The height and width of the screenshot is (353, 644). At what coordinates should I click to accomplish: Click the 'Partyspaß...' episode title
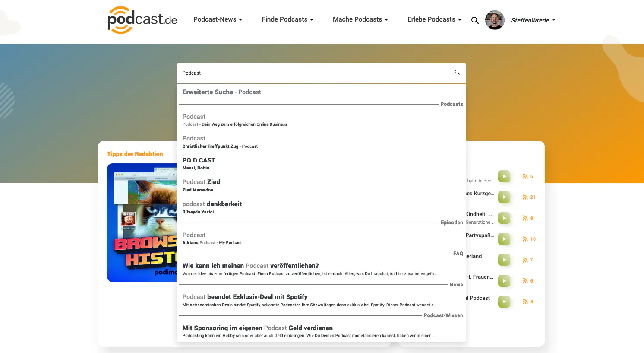coord(480,235)
